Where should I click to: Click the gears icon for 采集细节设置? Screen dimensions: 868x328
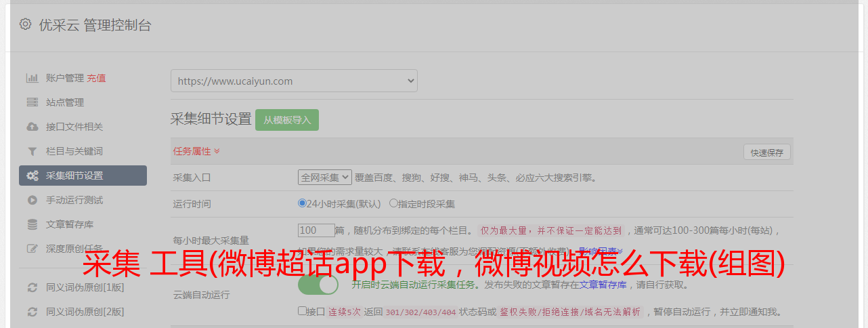32,176
